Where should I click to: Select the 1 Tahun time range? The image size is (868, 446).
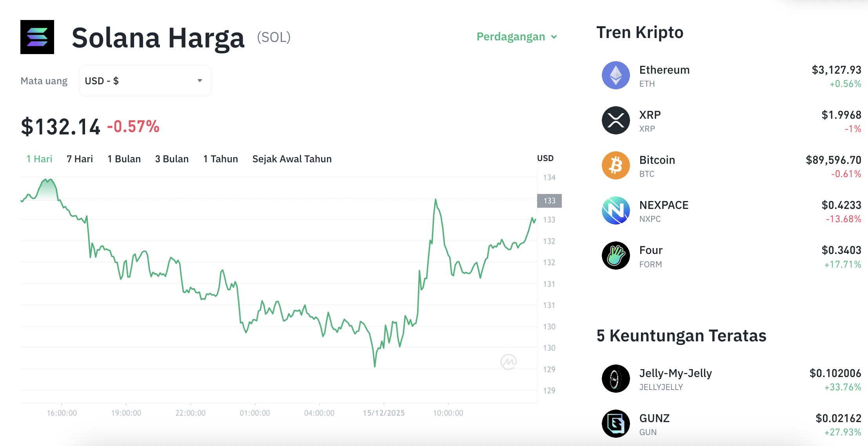pyautogui.click(x=220, y=159)
